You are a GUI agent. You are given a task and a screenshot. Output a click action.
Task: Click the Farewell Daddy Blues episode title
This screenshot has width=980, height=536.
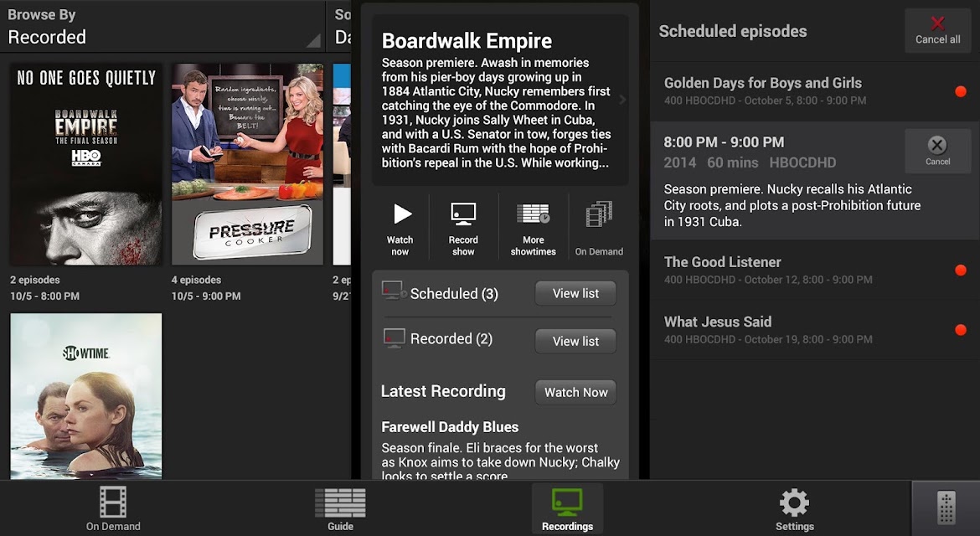coord(450,426)
